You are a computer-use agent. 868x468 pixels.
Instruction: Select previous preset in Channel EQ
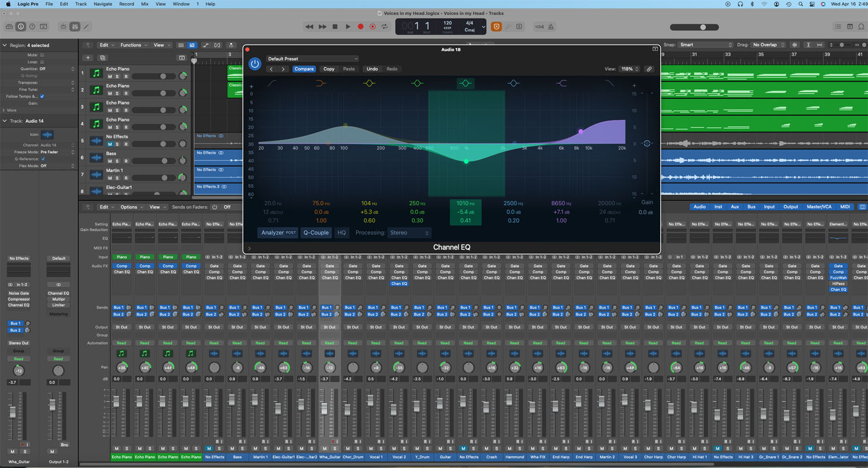click(271, 69)
